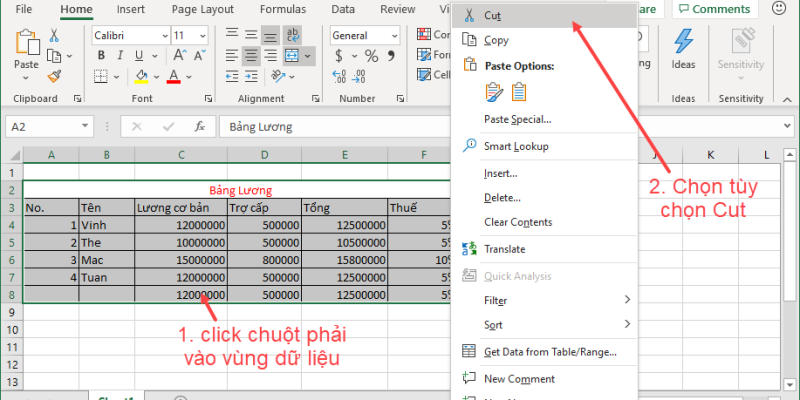Click the formula bar showing Bảng Lương
This screenshot has height=400, width=800.
(330, 127)
